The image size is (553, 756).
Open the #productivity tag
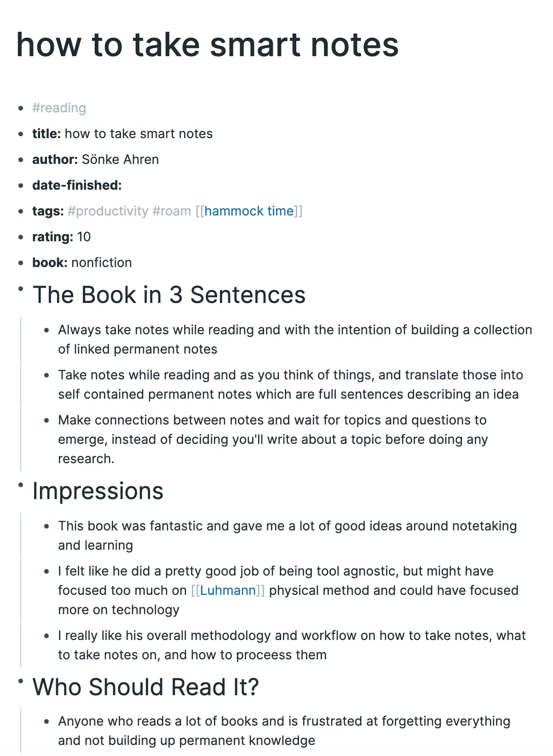[108, 211]
